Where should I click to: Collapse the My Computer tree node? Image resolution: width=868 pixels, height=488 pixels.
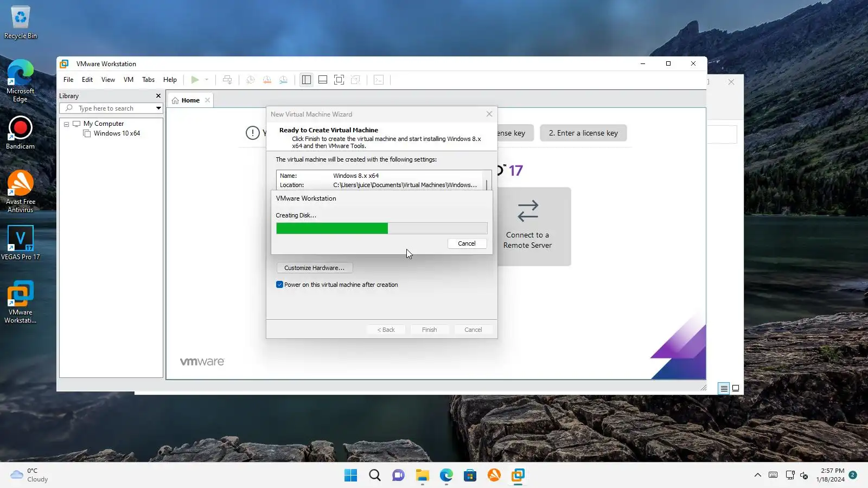[67, 124]
